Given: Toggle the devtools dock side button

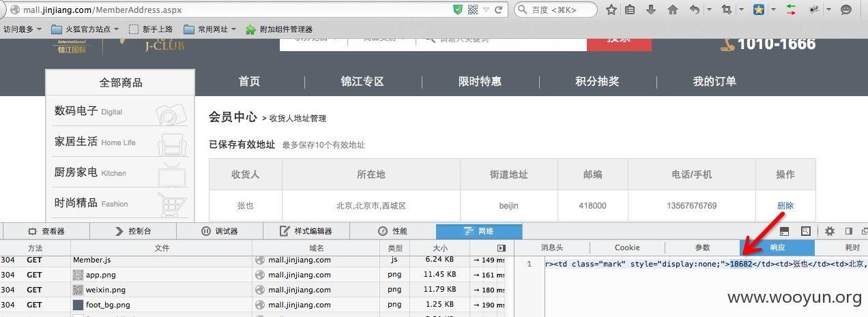Looking at the screenshot, I should 849,231.
